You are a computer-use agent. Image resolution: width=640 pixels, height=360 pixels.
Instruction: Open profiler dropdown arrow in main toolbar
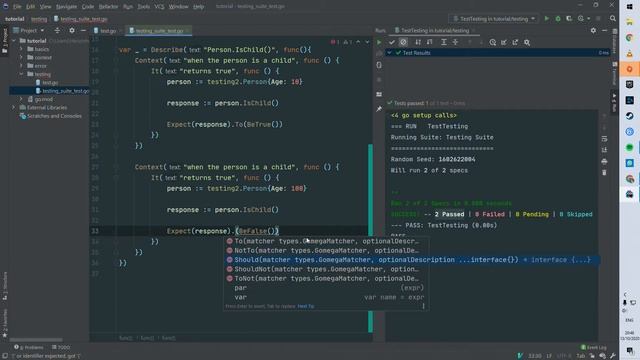pyautogui.click(x=588, y=19)
